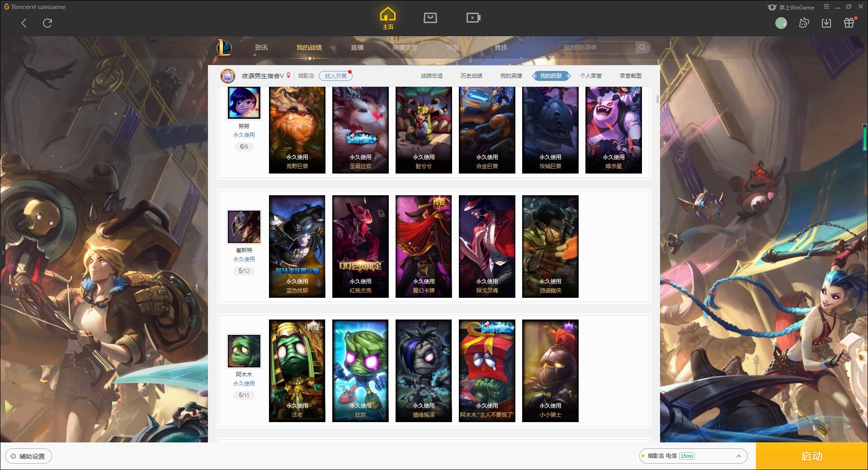This screenshot has width=868, height=470.
Task: Switch to 历史战绩 sub-tab
Action: [x=472, y=76]
